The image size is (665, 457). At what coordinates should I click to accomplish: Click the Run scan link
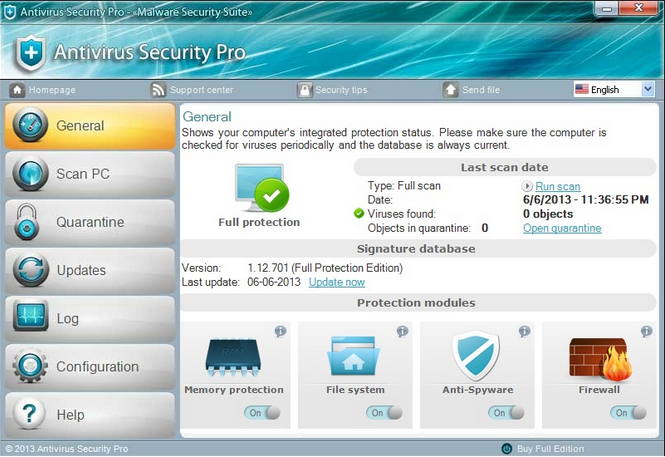coord(558,186)
